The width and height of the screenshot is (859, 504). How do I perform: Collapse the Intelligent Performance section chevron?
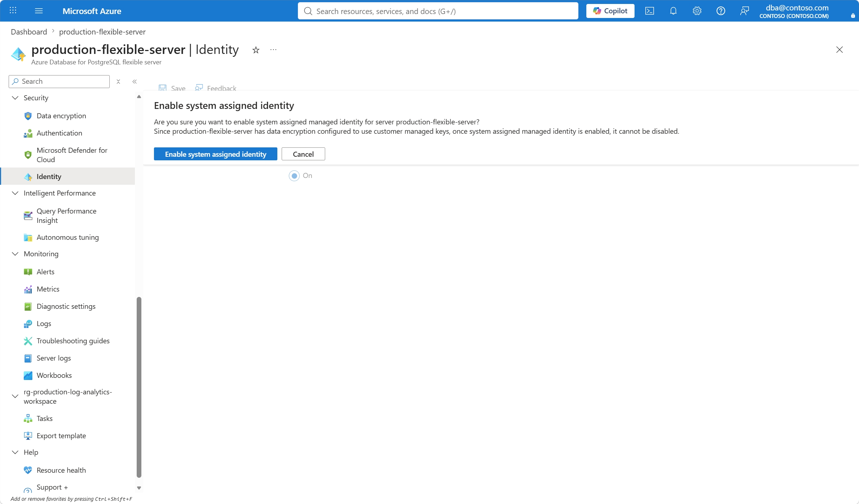point(15,193)
